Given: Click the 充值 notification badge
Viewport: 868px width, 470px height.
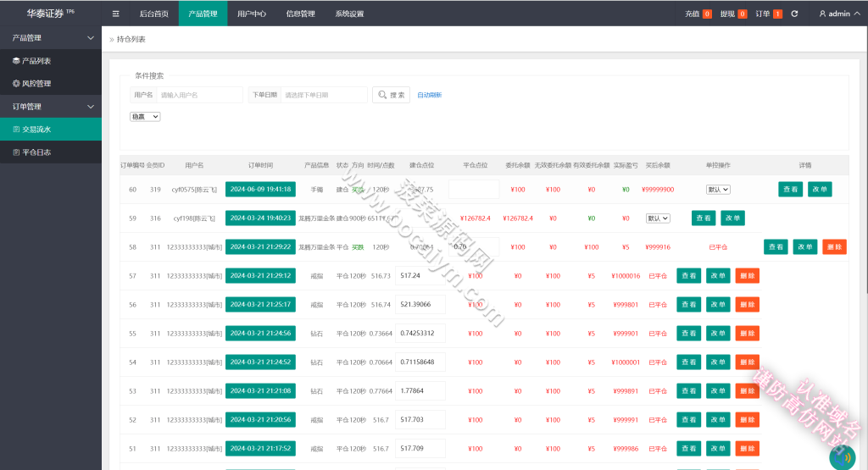Looking at the screenshot, I should coord(707,14).
